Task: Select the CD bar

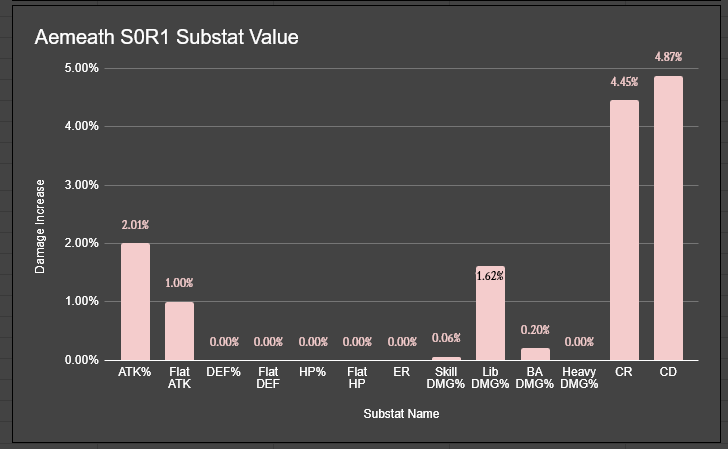Action: pos(669,218)
